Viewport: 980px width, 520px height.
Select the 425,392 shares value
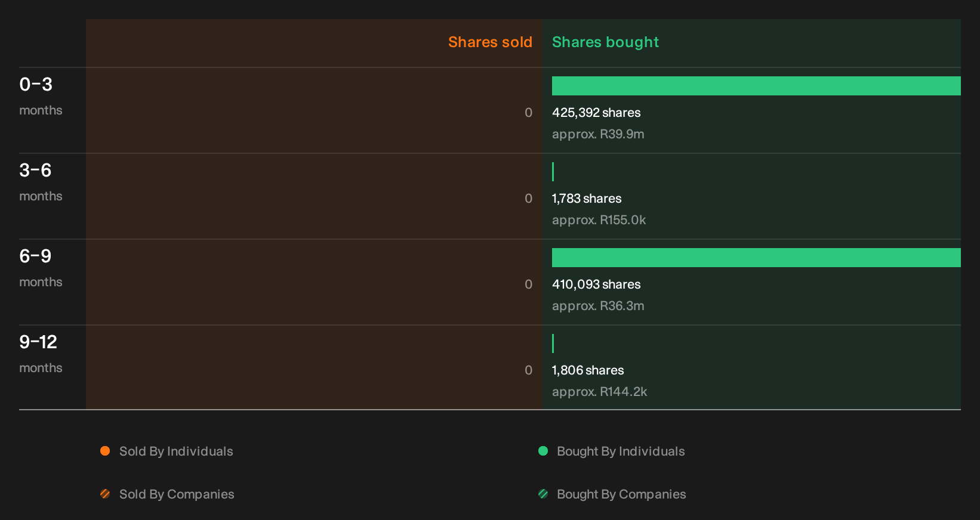point(596,113)
